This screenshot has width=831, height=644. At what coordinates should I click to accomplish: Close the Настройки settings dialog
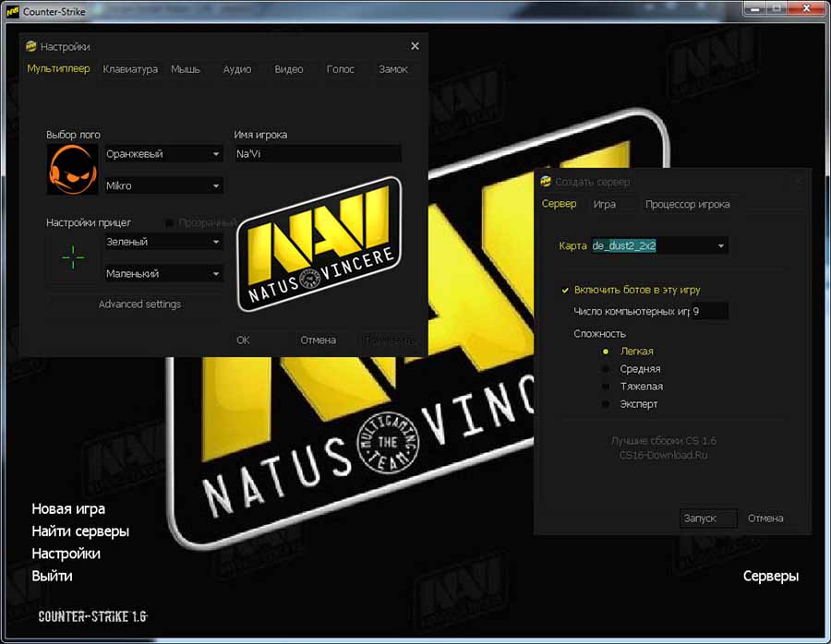tap(415, 46)
